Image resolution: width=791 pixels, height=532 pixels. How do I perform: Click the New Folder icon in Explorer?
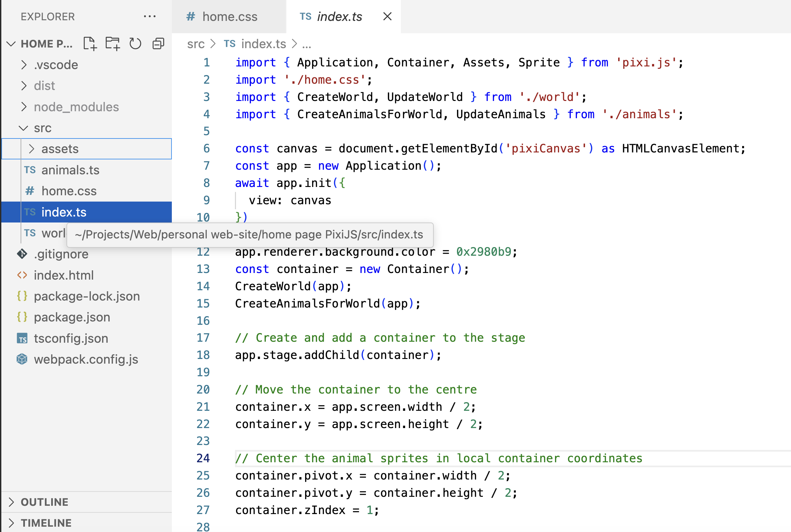[112, 44]
